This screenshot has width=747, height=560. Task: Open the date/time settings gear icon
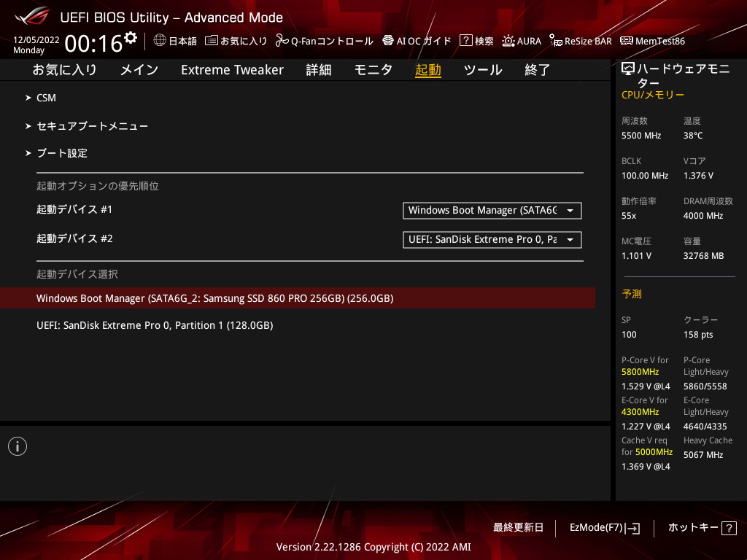click(131, 37)
